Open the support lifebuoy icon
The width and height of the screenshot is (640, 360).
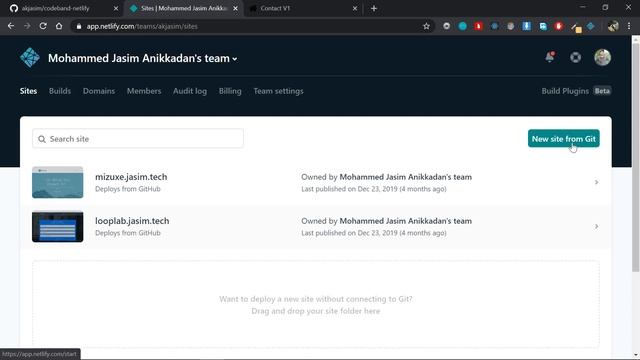pos(576,58)
